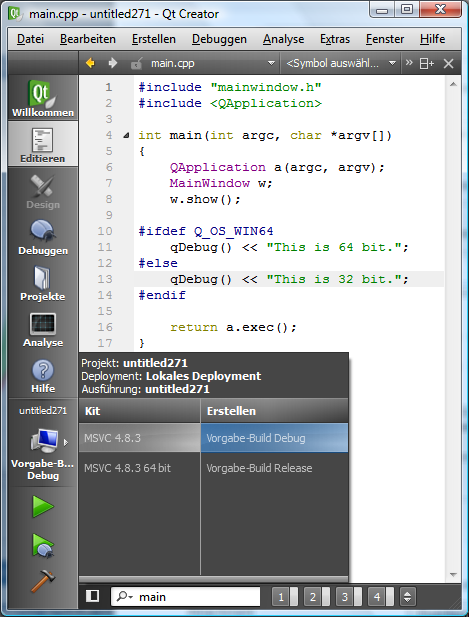The width and height of the screenshot is (469, 617).
Task: Go forward with the right arrow
Action: (113, 63)
